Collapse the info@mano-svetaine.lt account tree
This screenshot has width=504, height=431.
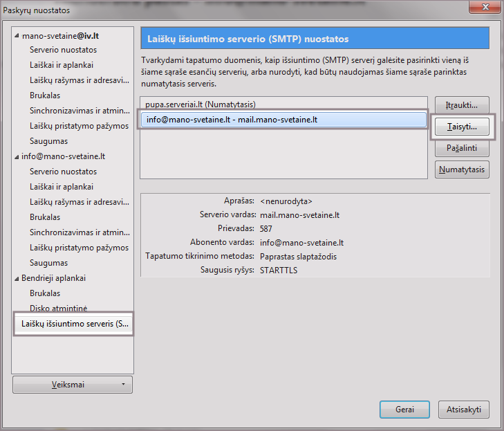[x=17, y=157]
